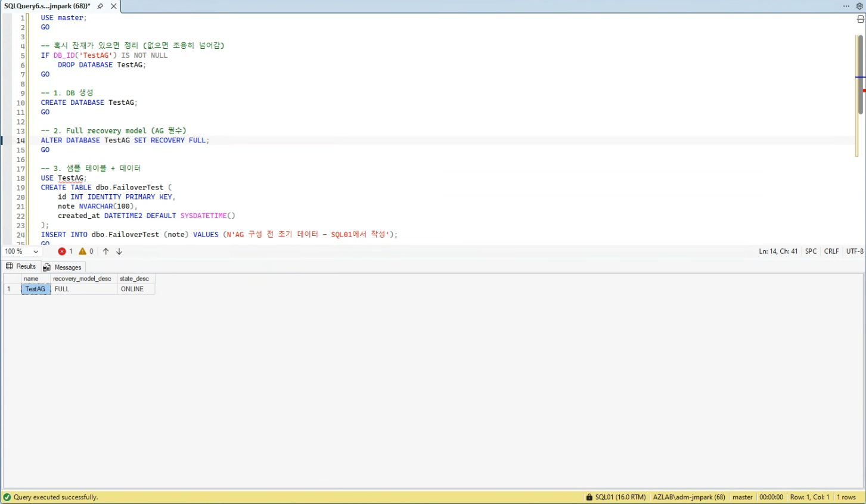
Task: Click row 1 header in results grid
Action: [13, 289]
